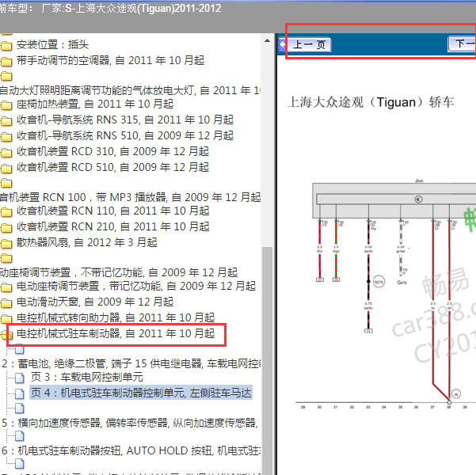Click page icon below AUTO HOLD 按钮 entry

[x=20, y=464]
